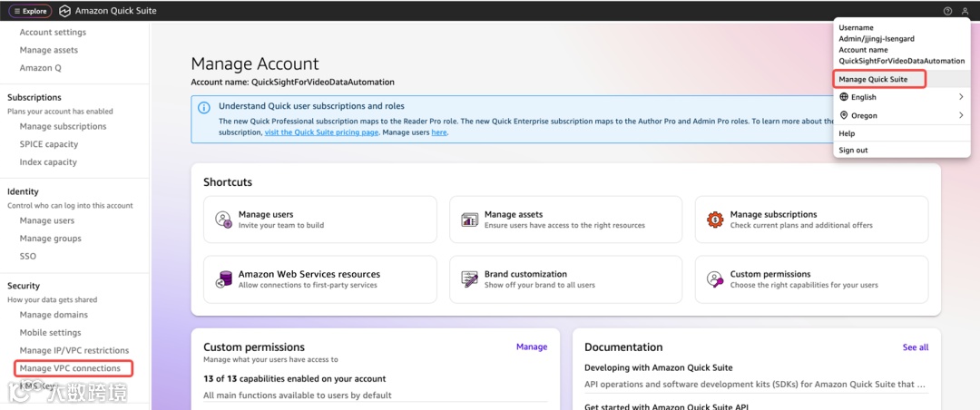Open the Explore menu button
This screenshot has height=410, width=980.
(30, 11)
